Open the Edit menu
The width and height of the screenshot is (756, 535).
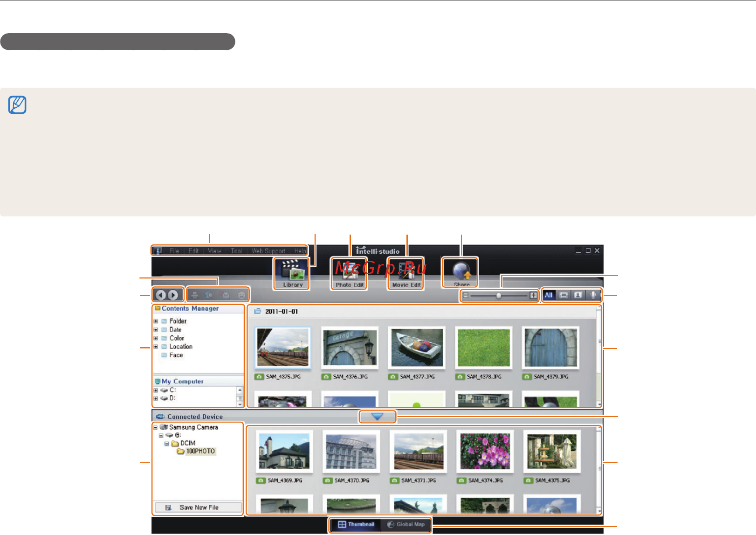[x=193, y=251]
